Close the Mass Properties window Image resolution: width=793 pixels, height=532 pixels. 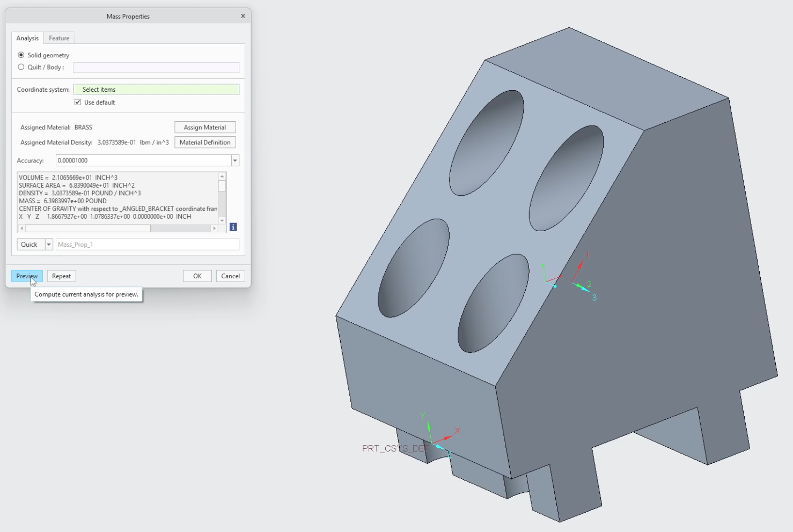243,16
